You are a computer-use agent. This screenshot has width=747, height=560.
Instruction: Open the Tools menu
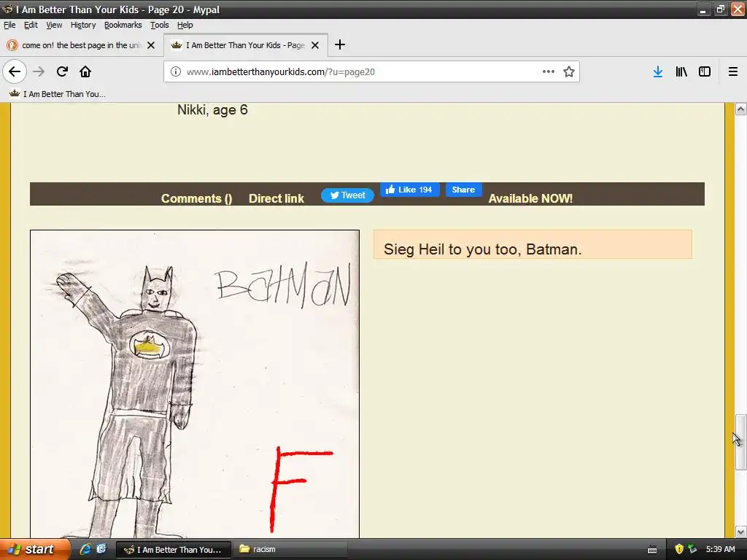point(160,25)
